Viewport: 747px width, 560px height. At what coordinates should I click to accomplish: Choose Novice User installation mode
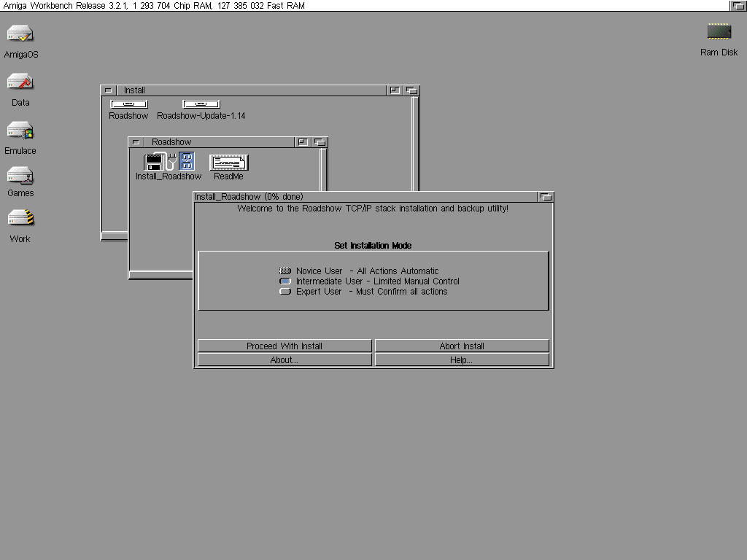click(x=285, y=271)
